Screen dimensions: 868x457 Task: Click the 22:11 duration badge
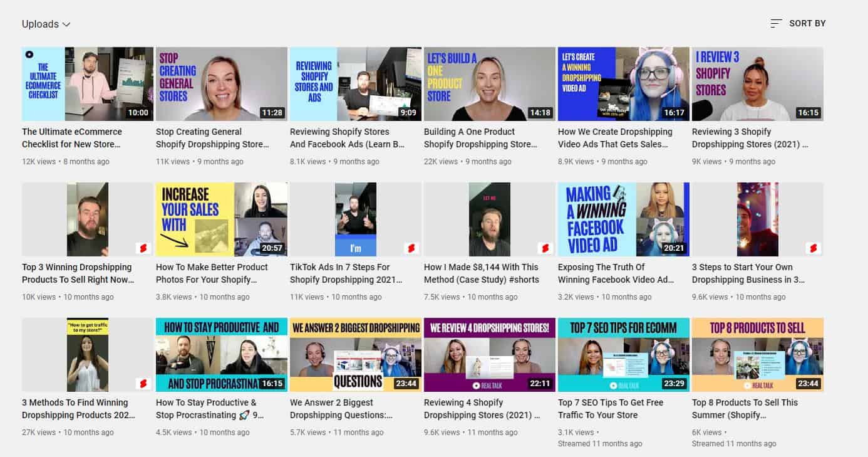pos(540,384)
